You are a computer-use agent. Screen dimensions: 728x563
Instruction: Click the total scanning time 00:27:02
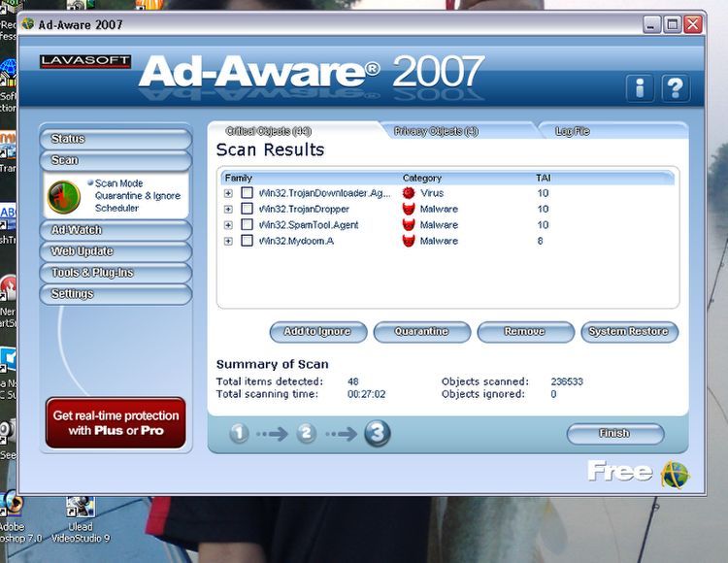point(366,394)
